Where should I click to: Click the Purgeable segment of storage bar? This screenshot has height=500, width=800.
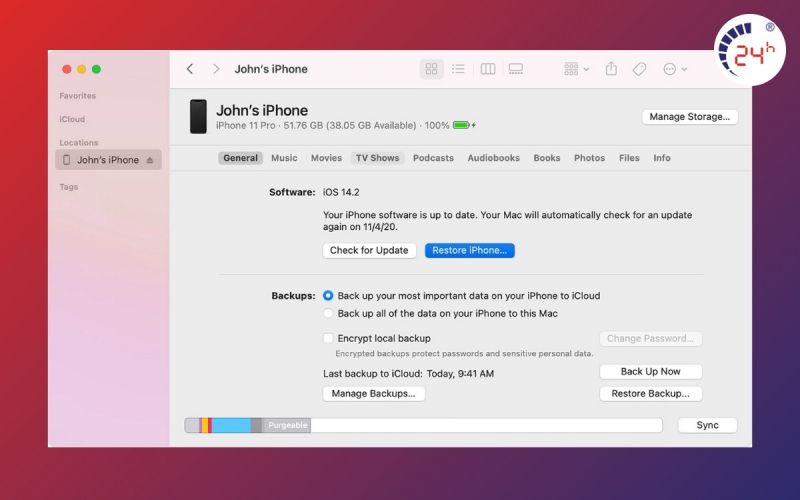click(x=286, y=426)
